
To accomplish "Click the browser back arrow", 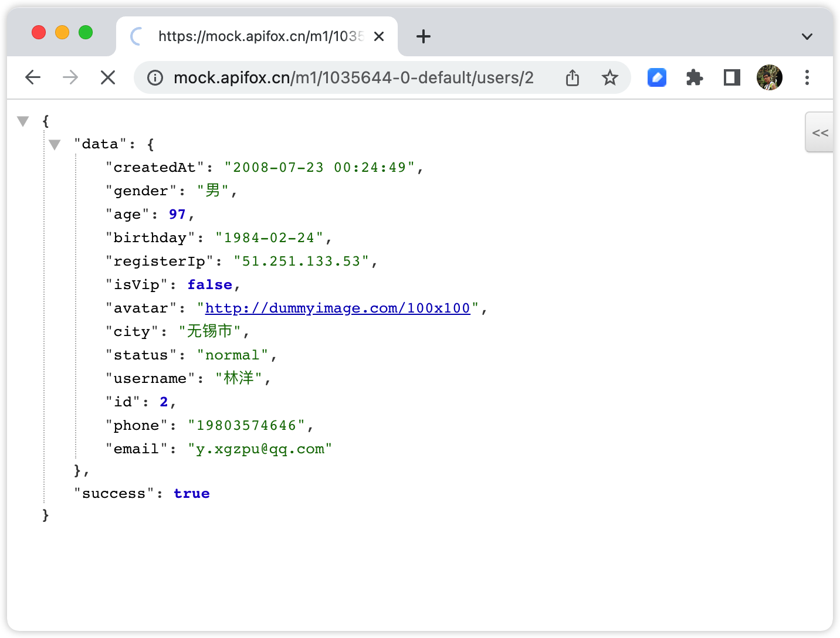I will [33, 77].
